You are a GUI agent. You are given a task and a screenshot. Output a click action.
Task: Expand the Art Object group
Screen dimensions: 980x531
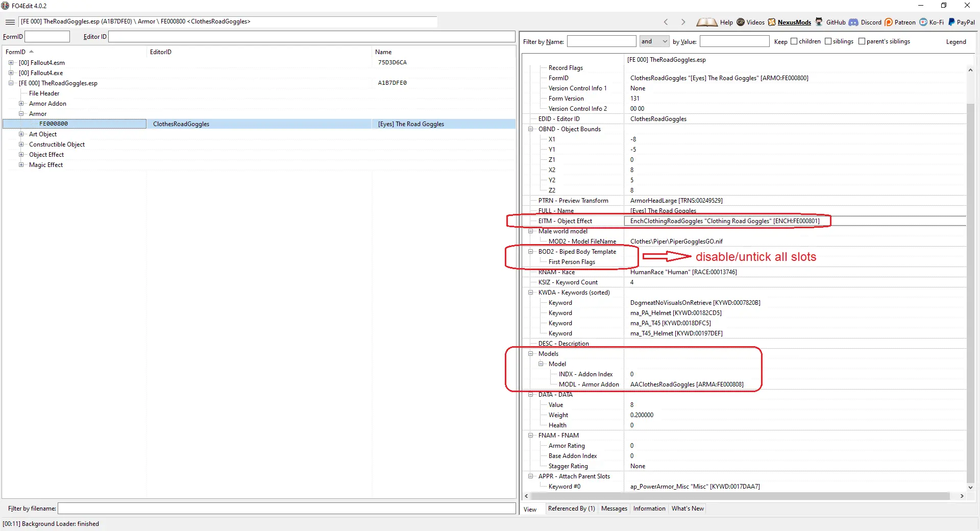click(x=21, y=134)
